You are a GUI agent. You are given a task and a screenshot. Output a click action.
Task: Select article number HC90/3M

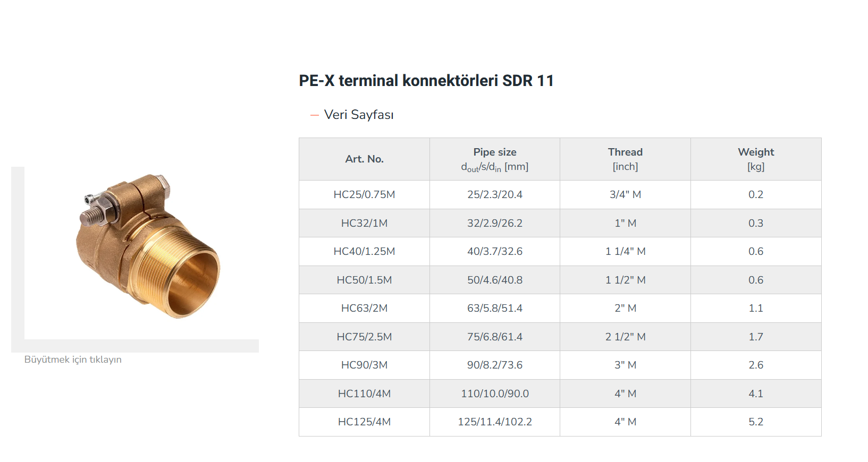[x=364, y=365]
